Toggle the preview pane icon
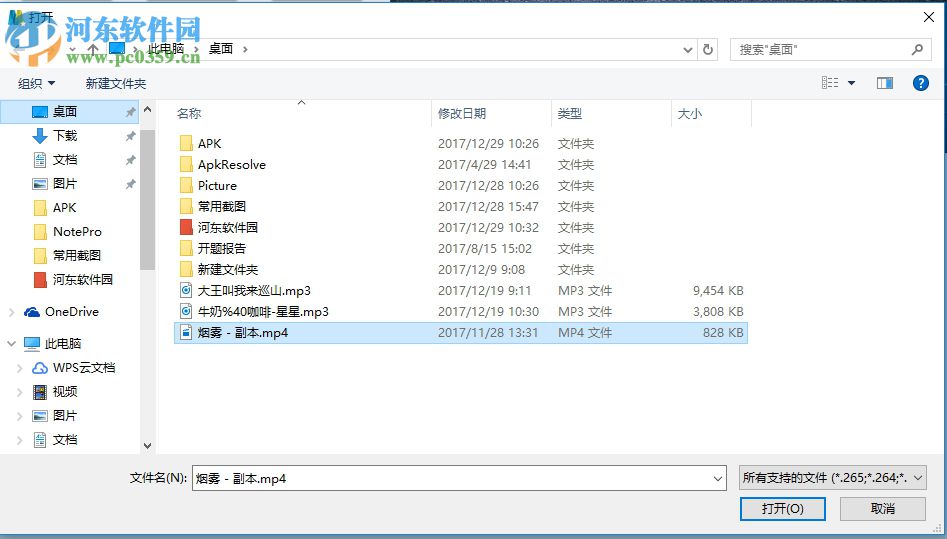 [885, 83]
